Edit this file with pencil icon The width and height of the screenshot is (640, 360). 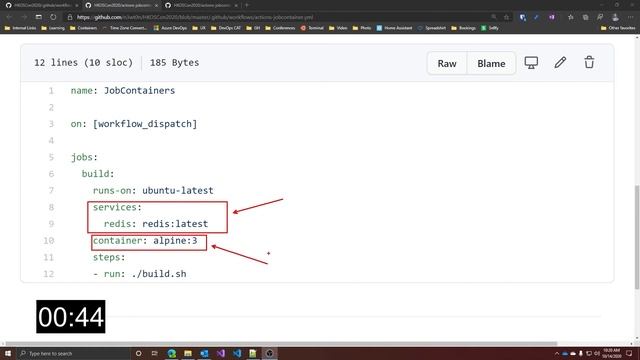560,62
